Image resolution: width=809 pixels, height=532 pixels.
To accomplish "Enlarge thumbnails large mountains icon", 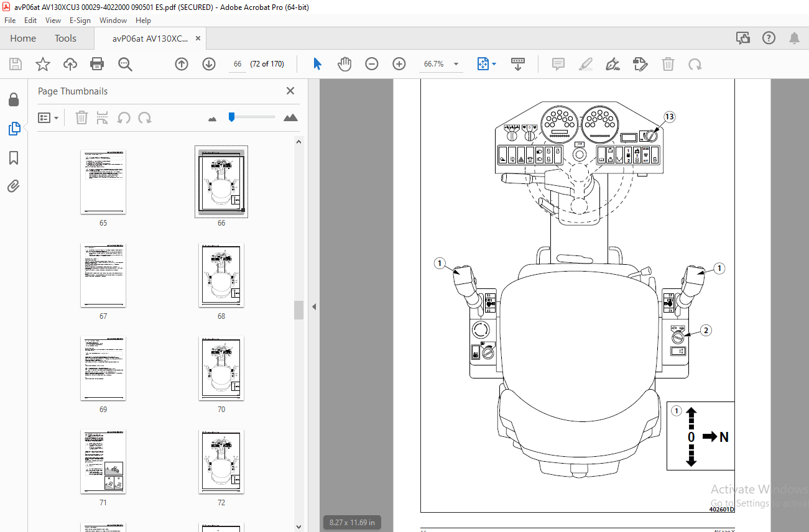I will click(x=290, y=117).
